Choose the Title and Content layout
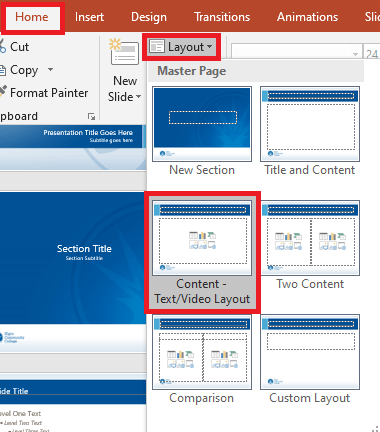Image resolution: width=380 pixels, height=432 pixels. pyautogui.click(x=310, y=132)
